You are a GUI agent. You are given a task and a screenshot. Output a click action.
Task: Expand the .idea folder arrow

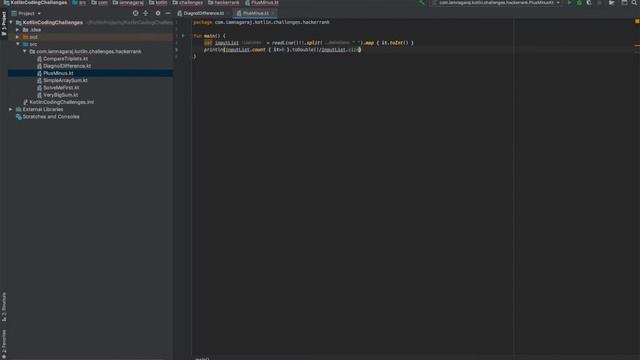click(18, 30)
